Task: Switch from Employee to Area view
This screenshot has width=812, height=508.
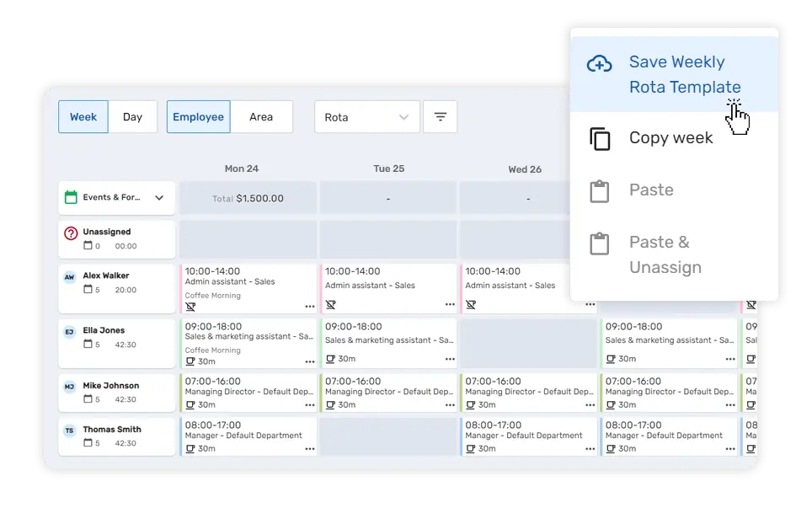Action: pyautogui.click(x=262, y=116)
